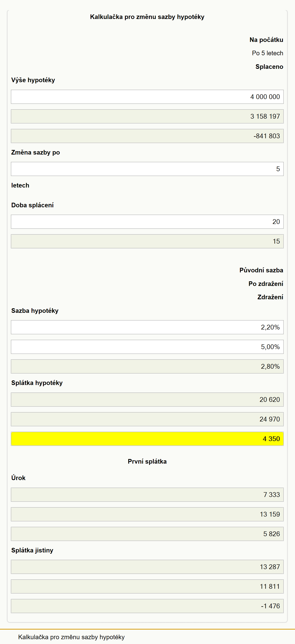The image size is (295, 644).
Task: Select the original interest field 7 333
Action: click(x=147, y=495)
